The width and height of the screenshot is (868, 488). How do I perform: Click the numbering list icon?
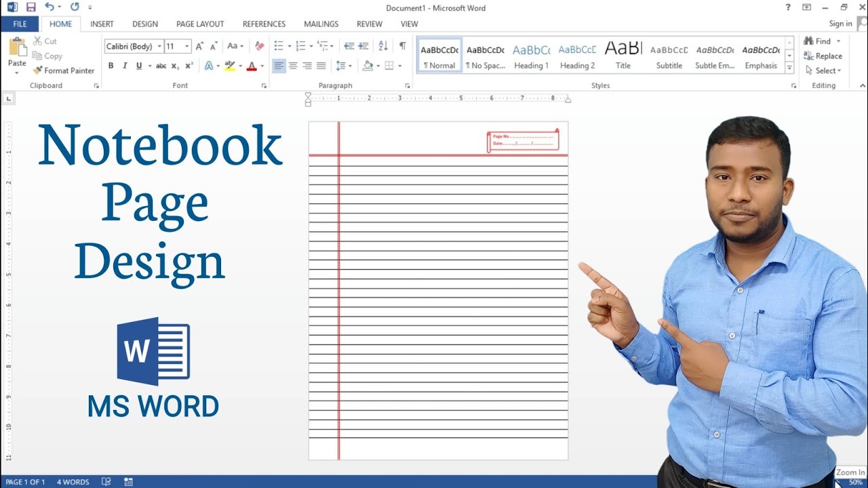click(301, 46)
